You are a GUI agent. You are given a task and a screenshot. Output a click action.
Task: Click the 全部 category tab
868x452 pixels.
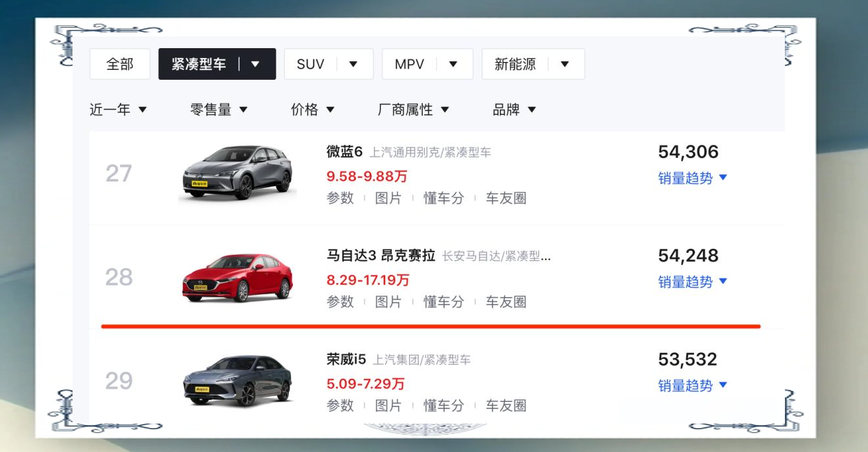[119, 65]
